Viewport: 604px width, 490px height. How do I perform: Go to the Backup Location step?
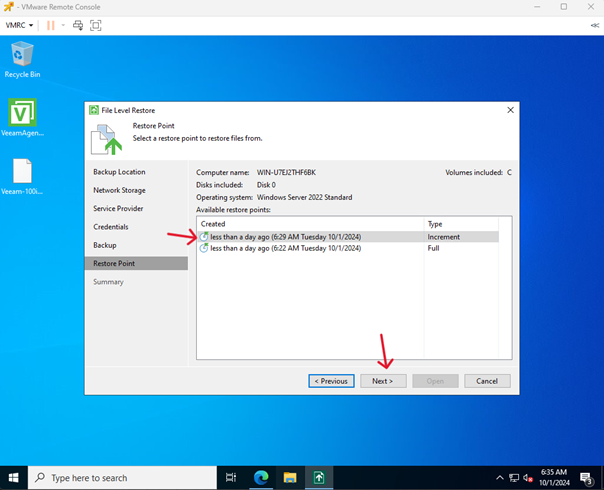(119, 172)
